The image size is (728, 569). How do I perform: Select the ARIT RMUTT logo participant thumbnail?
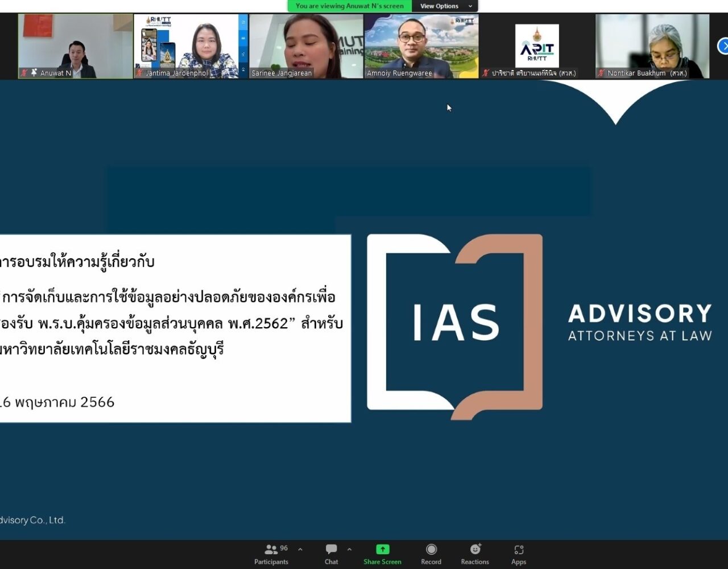point(537,46)
